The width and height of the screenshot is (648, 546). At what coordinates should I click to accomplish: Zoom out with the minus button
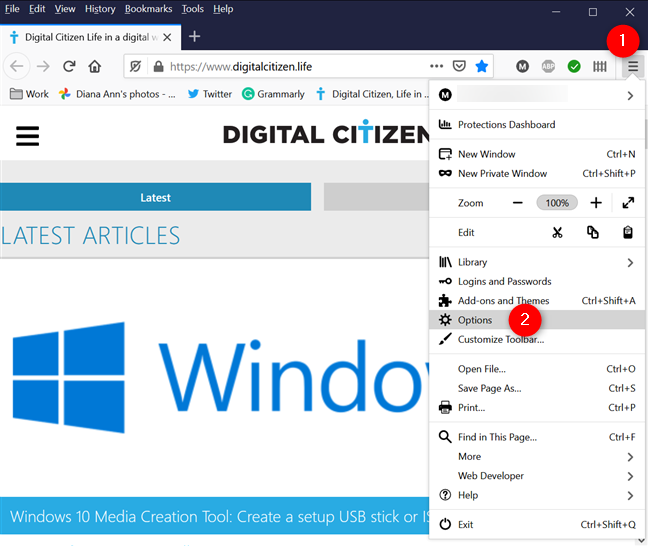(517, 203)
